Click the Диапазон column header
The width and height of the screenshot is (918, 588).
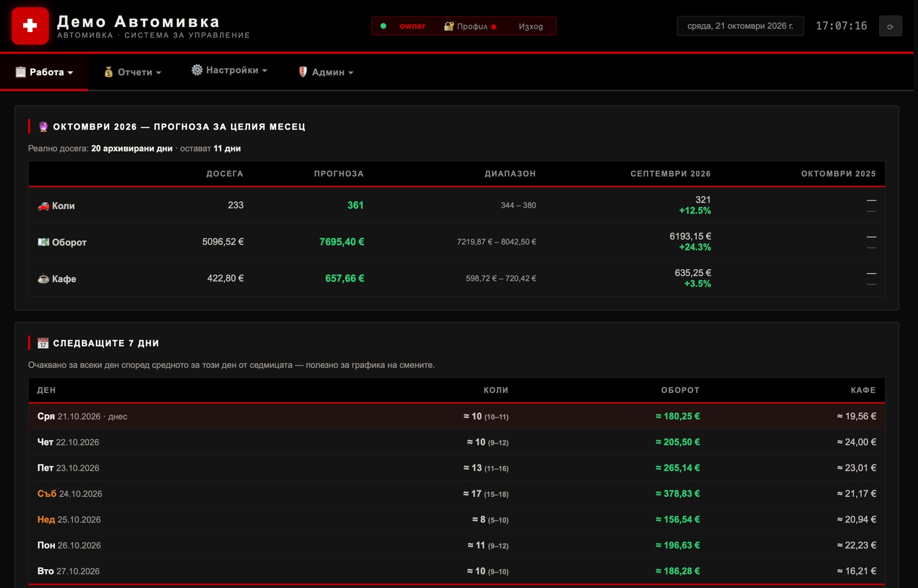pos(510,174)
